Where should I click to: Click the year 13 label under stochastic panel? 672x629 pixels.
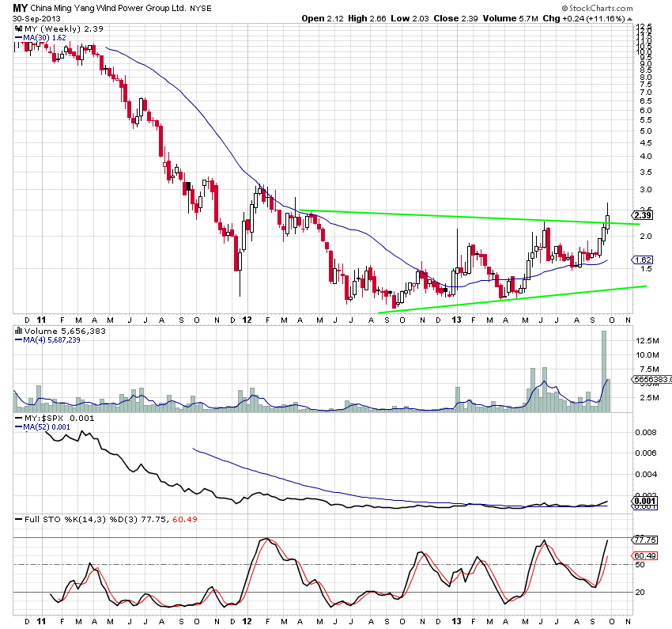[x=457, y=621]
